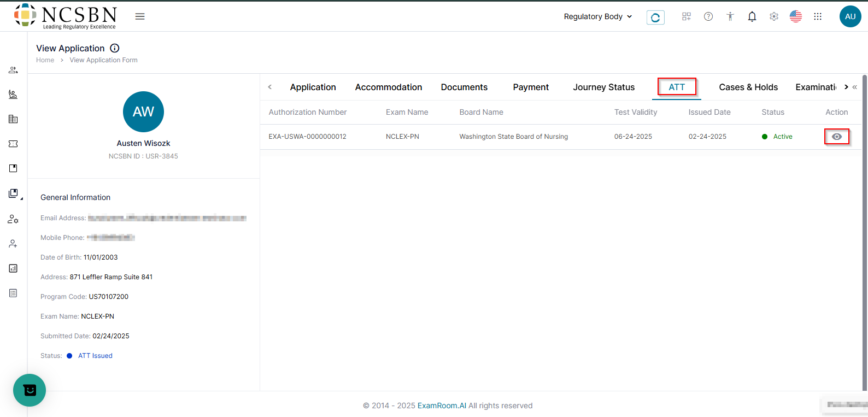Expand the Regulatory Body dropdown
Viewport: 868px width, 417px height.
(x=598, y=16)
